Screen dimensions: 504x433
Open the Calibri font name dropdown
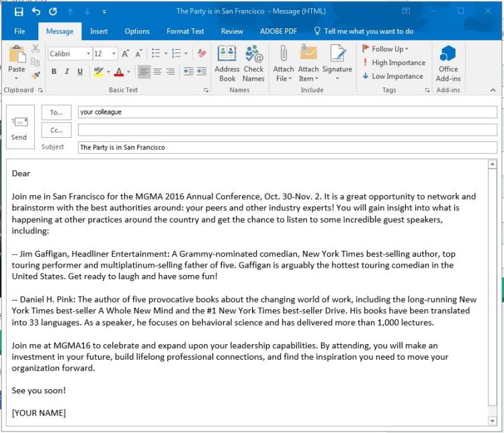click(x=88, y=53)
